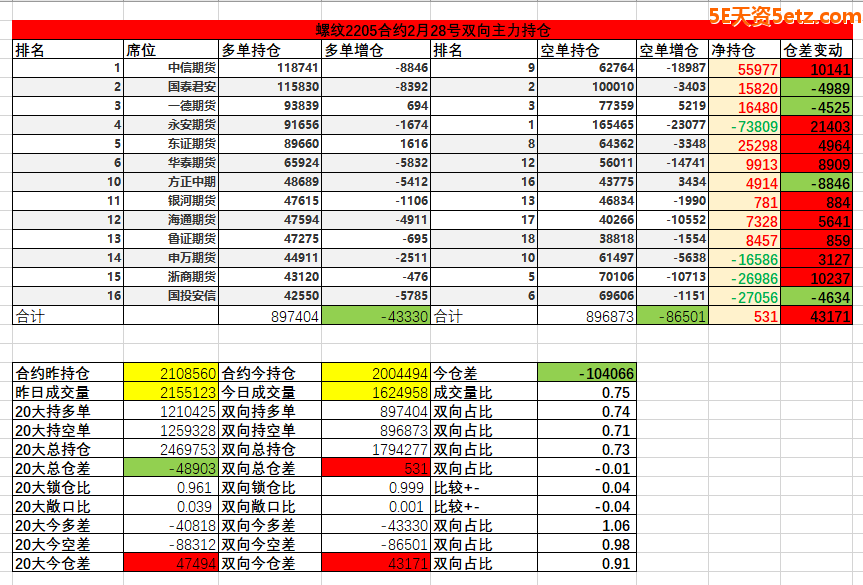Click the 席位 column header

pyautogui.click(x=170, y=49)
